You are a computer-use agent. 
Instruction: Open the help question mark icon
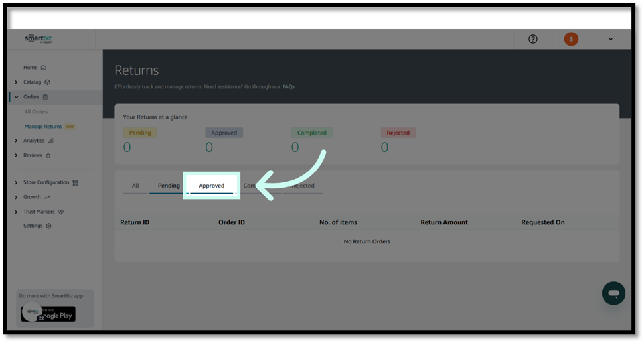point(532,39)
